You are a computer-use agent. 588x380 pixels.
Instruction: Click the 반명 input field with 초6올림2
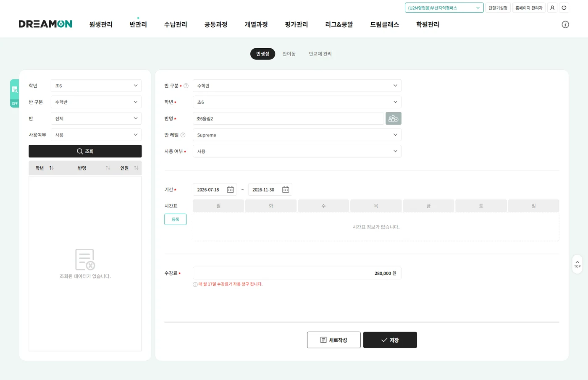pyautogui.click(x=288, y=118)
